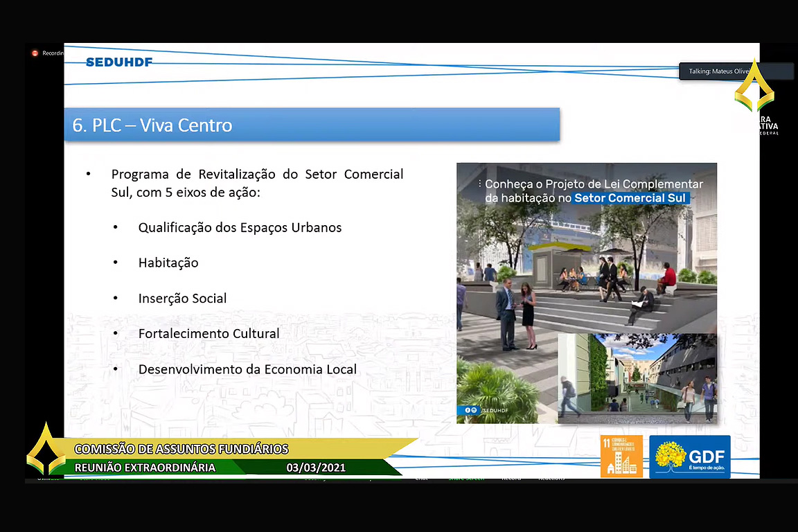Click the red Recording indicator icon
Viewport: 798px width, 532px height.
pyautogui.click(x=35, y=53)
